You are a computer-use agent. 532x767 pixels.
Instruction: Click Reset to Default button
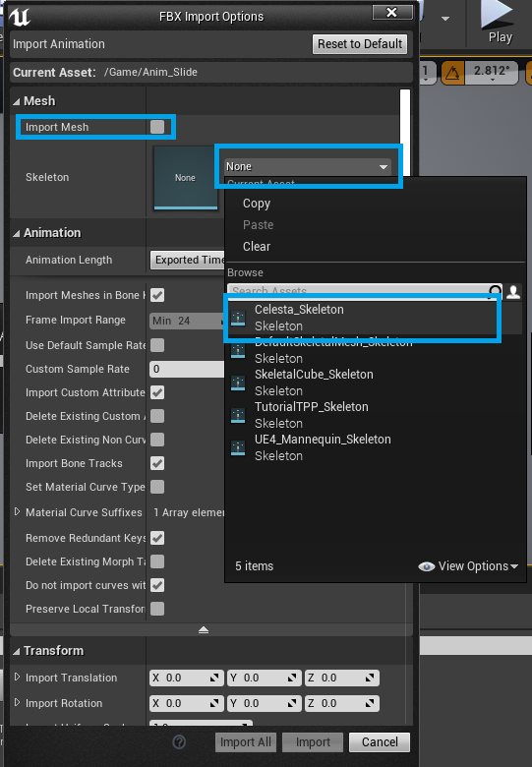[360, 44]
